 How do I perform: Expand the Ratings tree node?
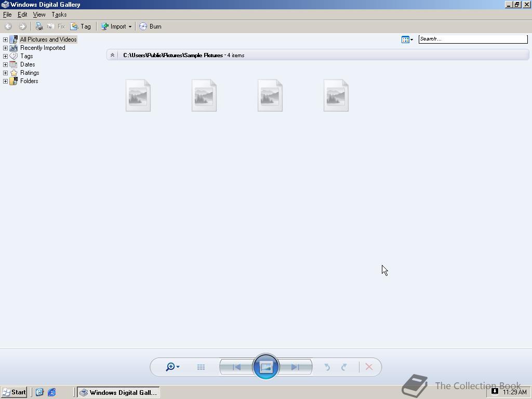[5, 73]
